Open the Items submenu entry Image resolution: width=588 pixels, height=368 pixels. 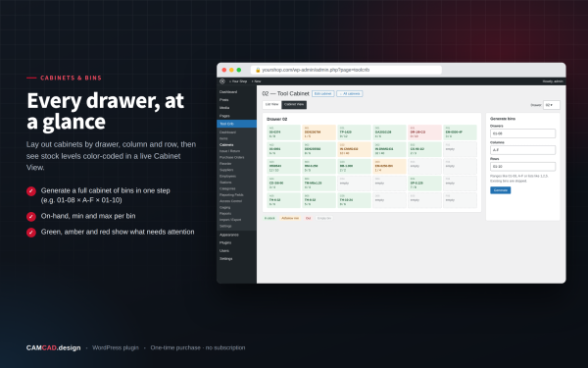(223, 138)
